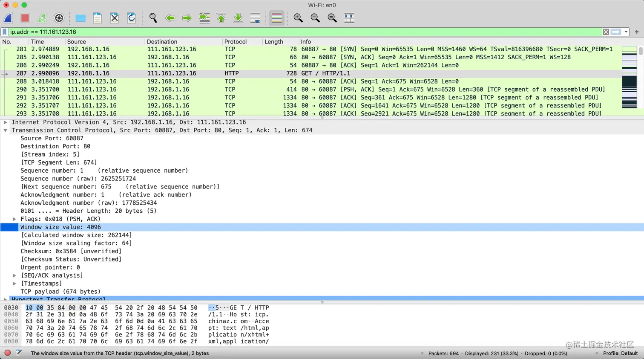Select Checksum: 0x3584 field
Image resolution: width=644 pixels, height=359 pixels.
(71, 252)
